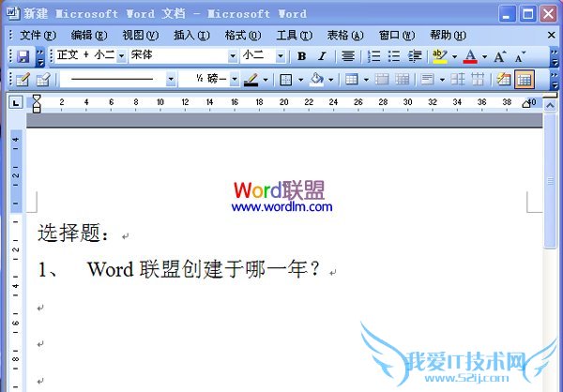This screenshot has width=563, height=392.
Task: Open the 宋体 font name dropdown
Action: point(233,56)
